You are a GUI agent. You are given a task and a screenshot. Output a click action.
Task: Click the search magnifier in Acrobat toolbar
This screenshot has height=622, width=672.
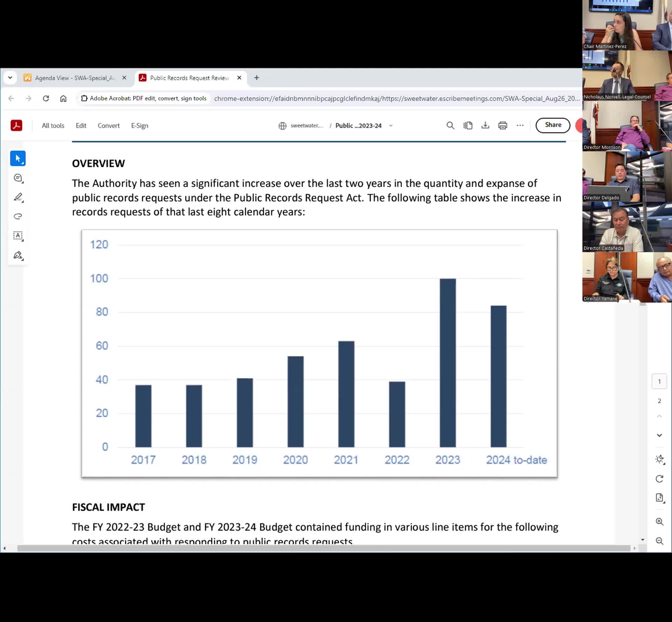pos(450,125)
